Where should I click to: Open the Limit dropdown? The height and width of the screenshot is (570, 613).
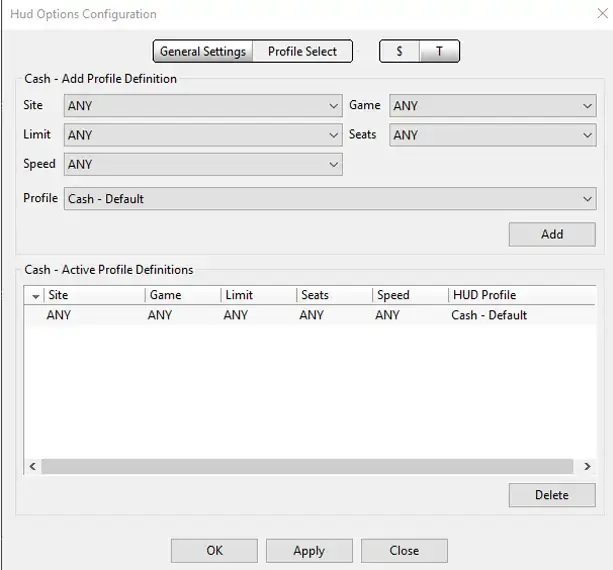click(x=203, y=135)
